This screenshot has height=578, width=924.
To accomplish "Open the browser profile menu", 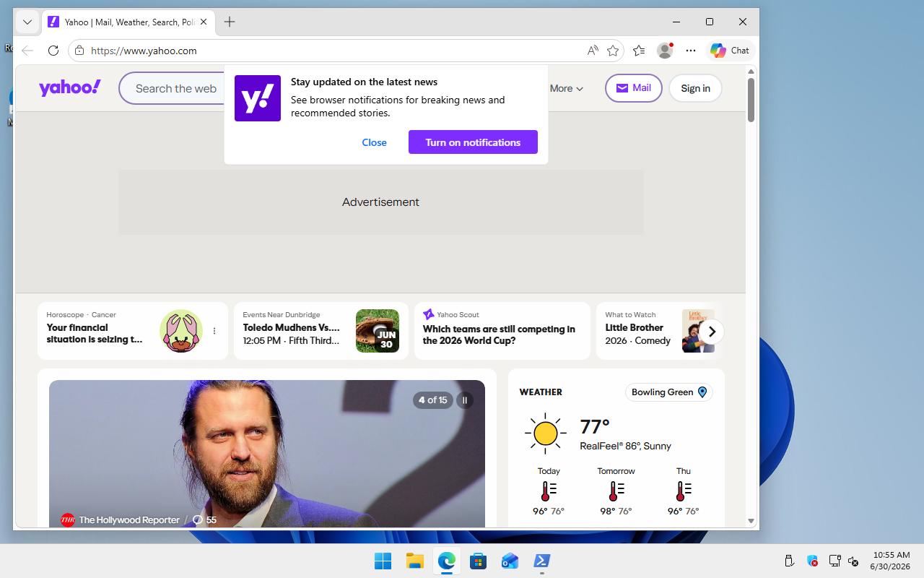I will pos(665,51).
